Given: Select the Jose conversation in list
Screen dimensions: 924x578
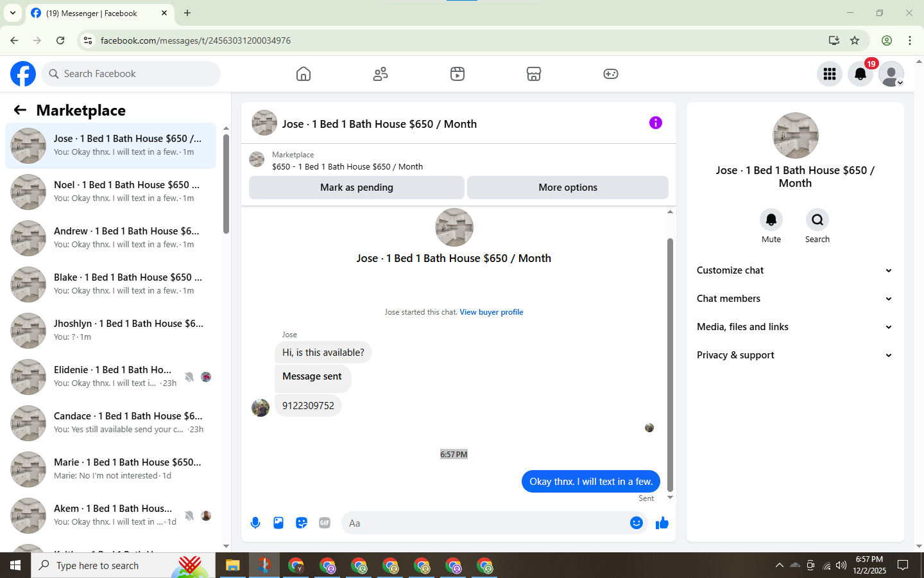Looking at the screenshot, I should (x=110, y=146).
